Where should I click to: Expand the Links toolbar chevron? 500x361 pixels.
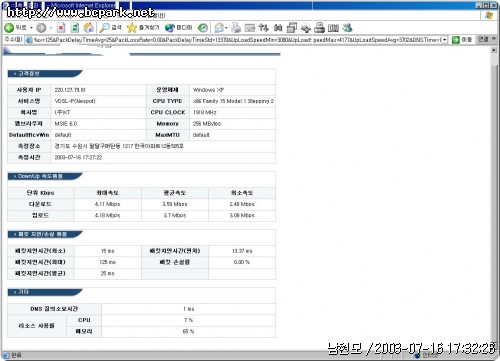(494, 39)
